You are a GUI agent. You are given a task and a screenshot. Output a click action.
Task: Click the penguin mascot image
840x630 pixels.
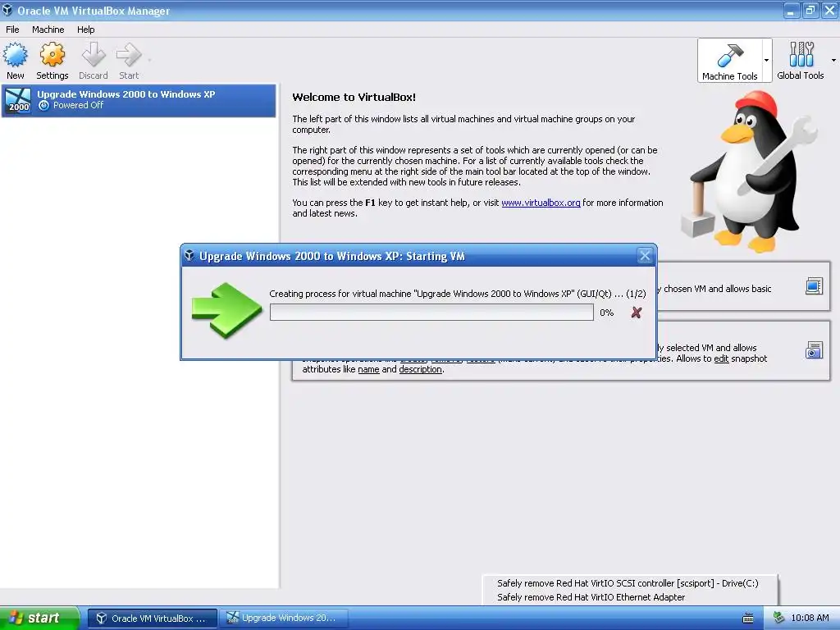[750, 171]
